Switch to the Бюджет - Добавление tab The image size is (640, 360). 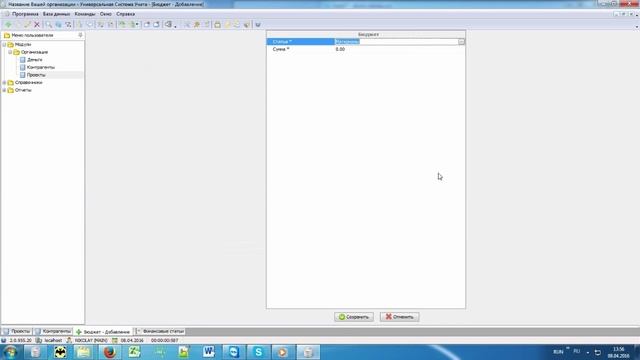(103, 332)
